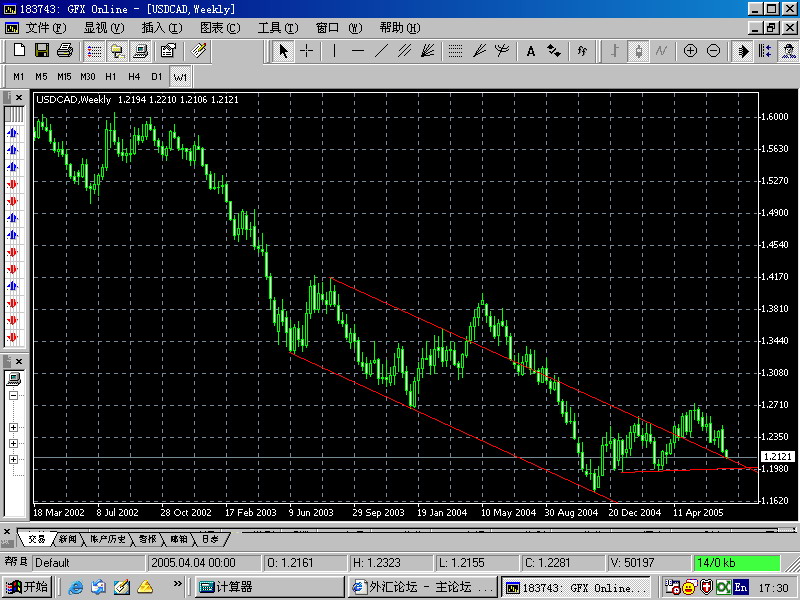Switch chart to candlestick display mode
Image resolution: width=800 pixels, height=600 pixels.
click(x=637, y=51)
